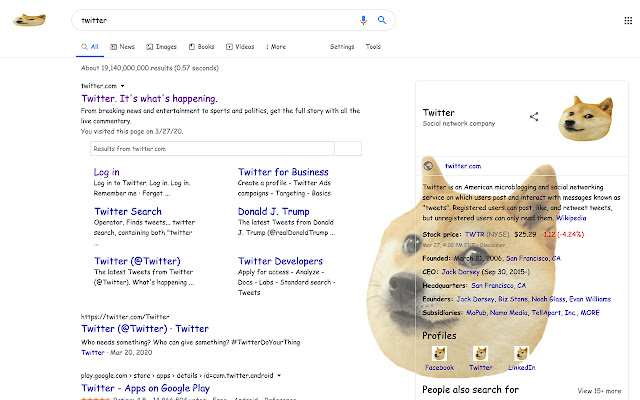The width and height of the screenshot is (640, 400).
Task: Click Biz Stone founder link
Action: click(513, 299)
